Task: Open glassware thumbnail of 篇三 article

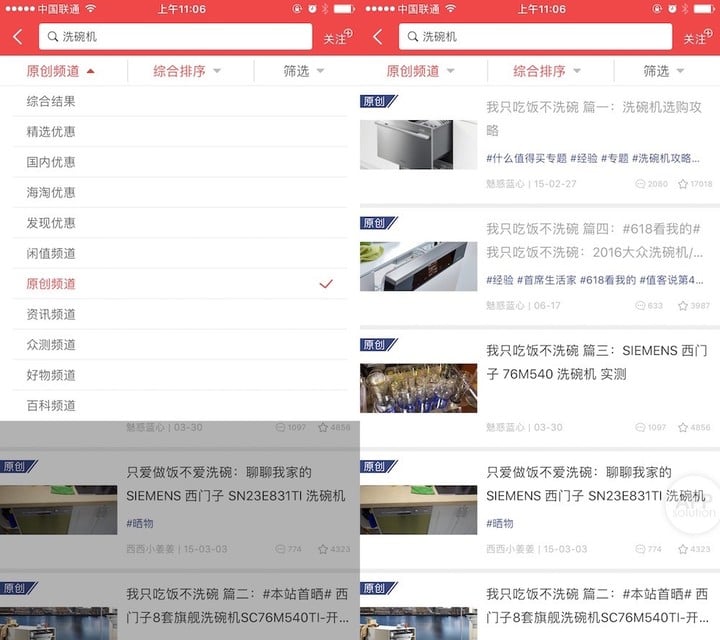Action: point(418,388)
